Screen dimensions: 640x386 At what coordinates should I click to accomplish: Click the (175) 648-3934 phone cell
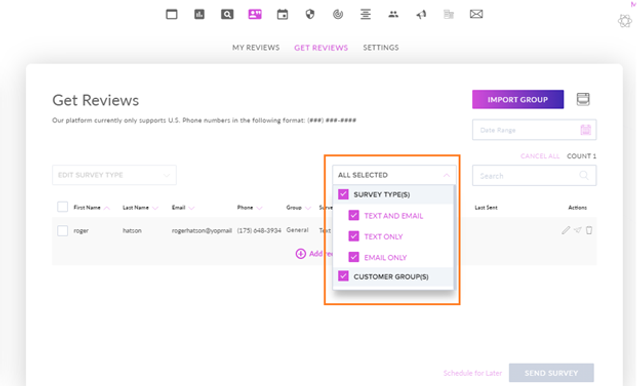pyautogui.click(x=259, y=231)
